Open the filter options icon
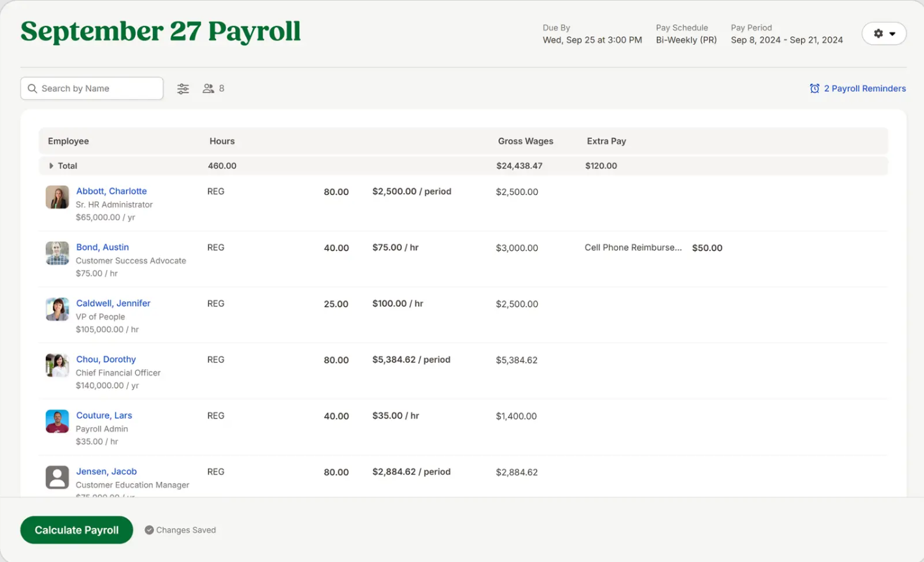The image size is (924, 562). 183,88
